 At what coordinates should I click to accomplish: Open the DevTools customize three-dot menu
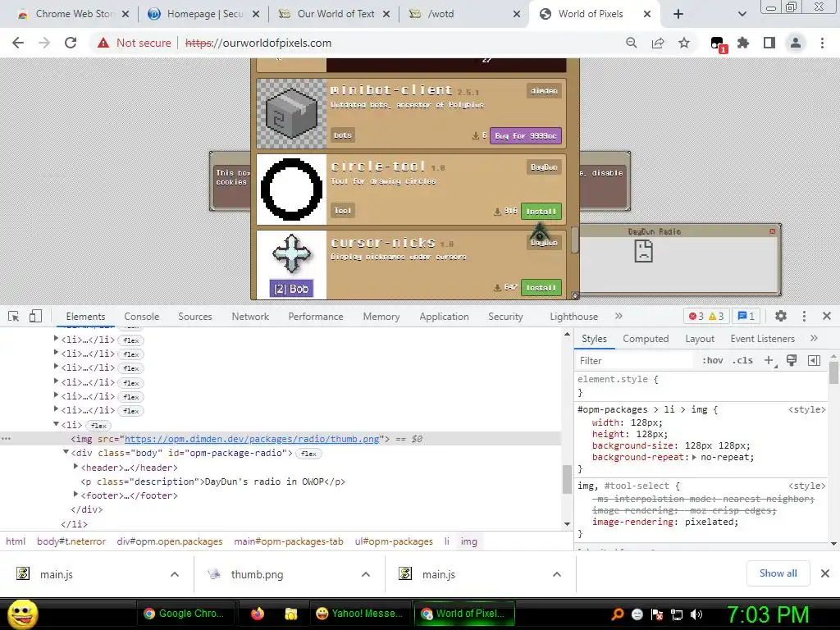804,316
